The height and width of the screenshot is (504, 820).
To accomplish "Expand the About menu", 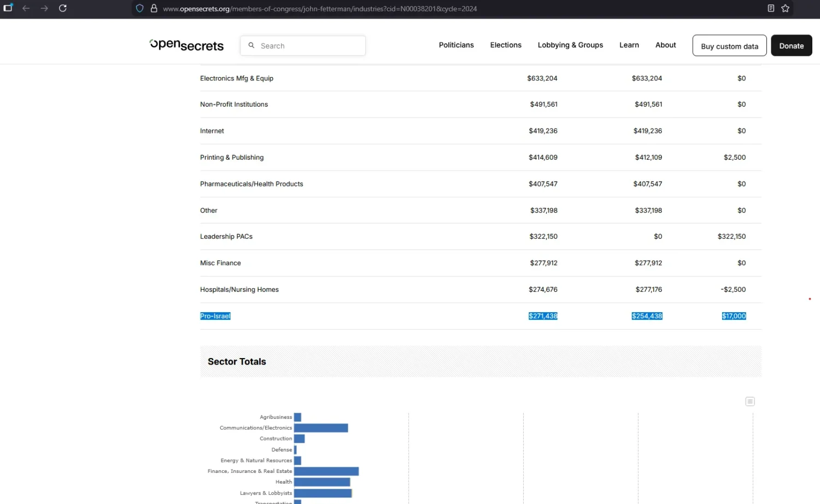I will click(666, 45).
